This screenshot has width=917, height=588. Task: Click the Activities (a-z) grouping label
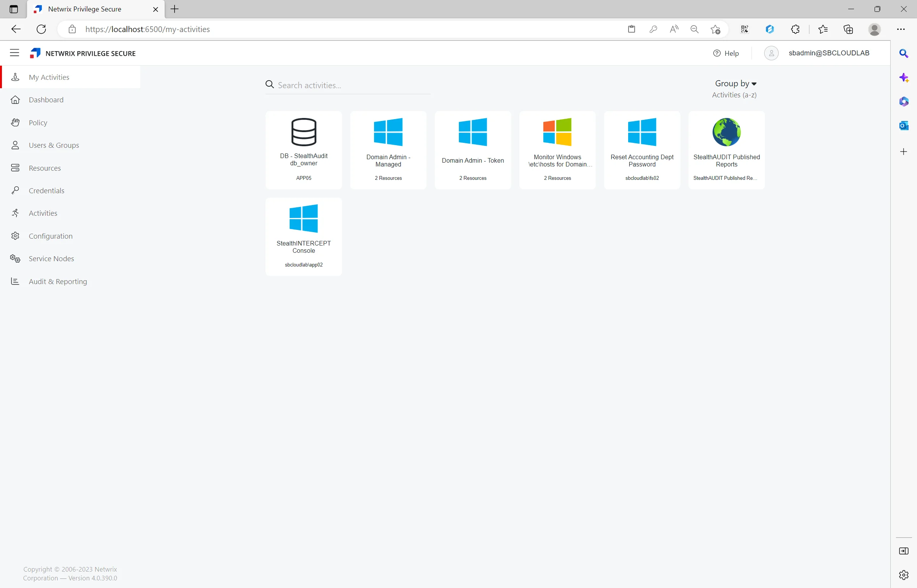pos(734,95)
